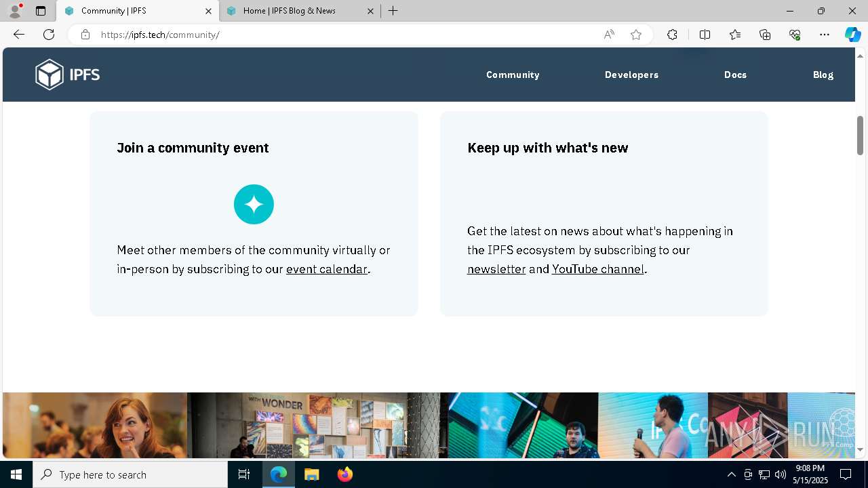Viewport: 868px width, 488px height.
Task: Open notification center icon
Action: 846,474
